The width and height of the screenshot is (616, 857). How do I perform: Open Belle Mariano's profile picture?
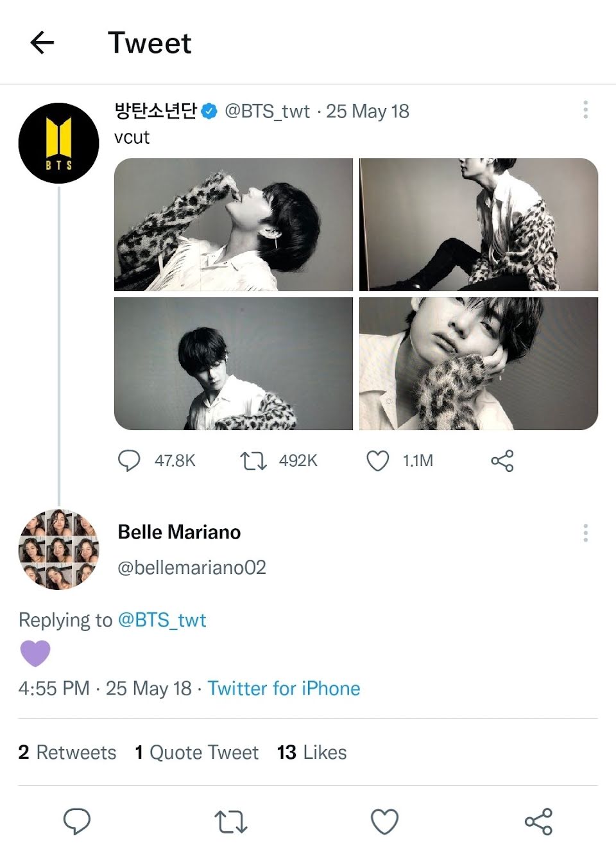click(x=58, y=550)
